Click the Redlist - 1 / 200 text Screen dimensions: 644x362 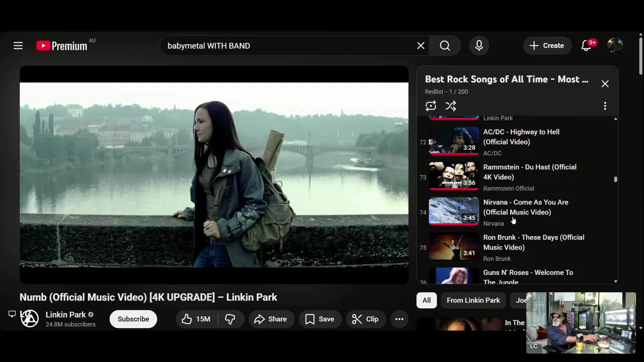[x=446, y=92]
